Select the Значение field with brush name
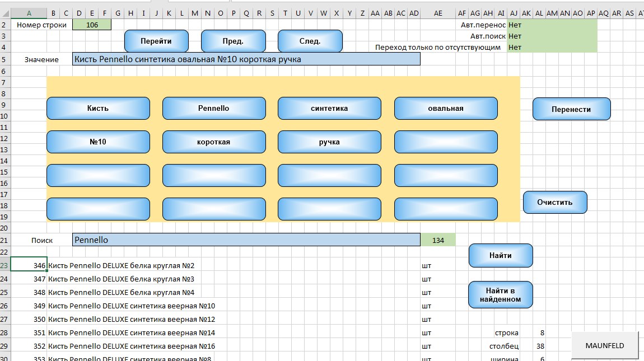 coord(246,59)
